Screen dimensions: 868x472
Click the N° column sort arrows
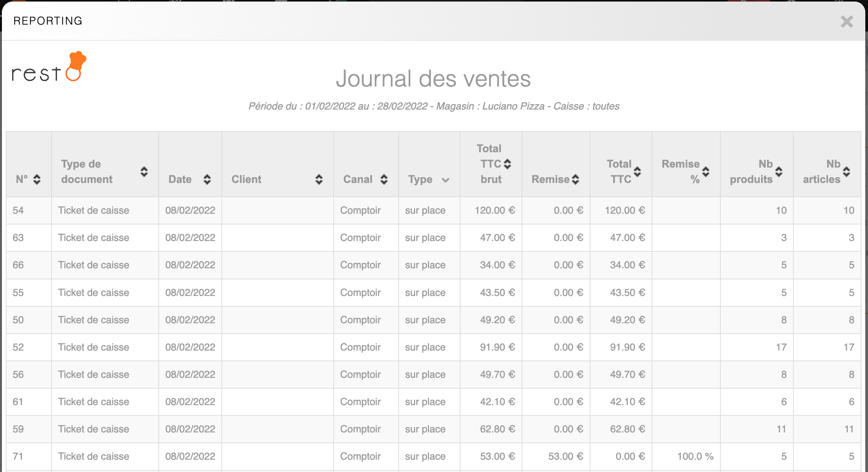pos(37,179)
